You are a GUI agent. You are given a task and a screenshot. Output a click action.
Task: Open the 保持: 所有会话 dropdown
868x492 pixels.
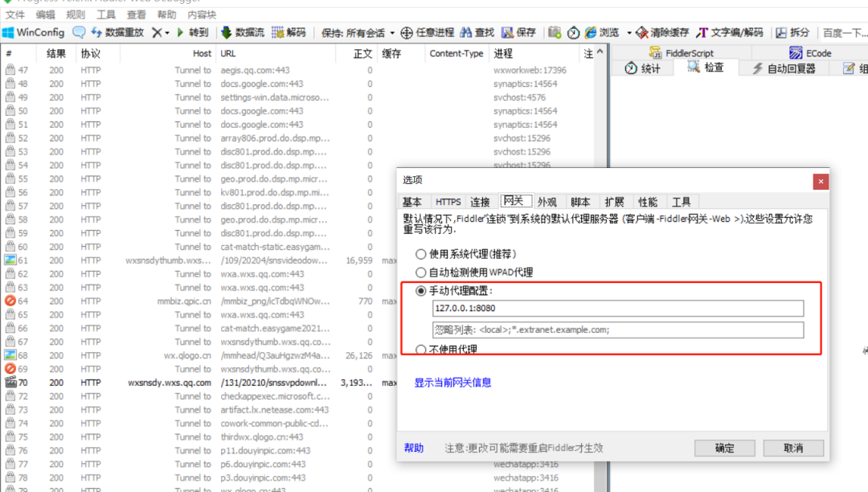point(358,33)
